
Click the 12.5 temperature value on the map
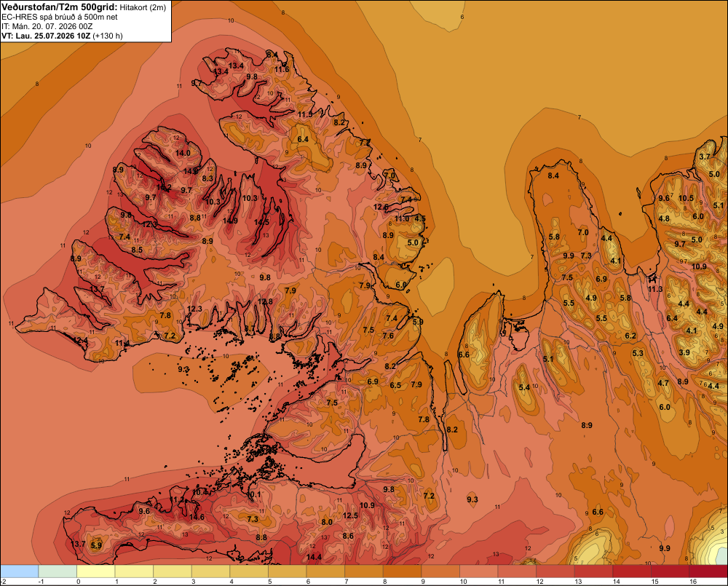click(351, 515)
